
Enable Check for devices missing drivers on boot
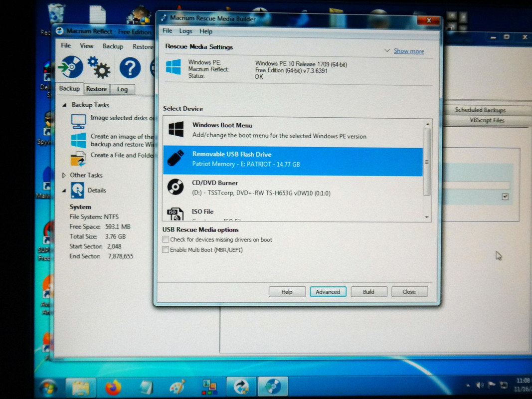click(x=166, y=239)
